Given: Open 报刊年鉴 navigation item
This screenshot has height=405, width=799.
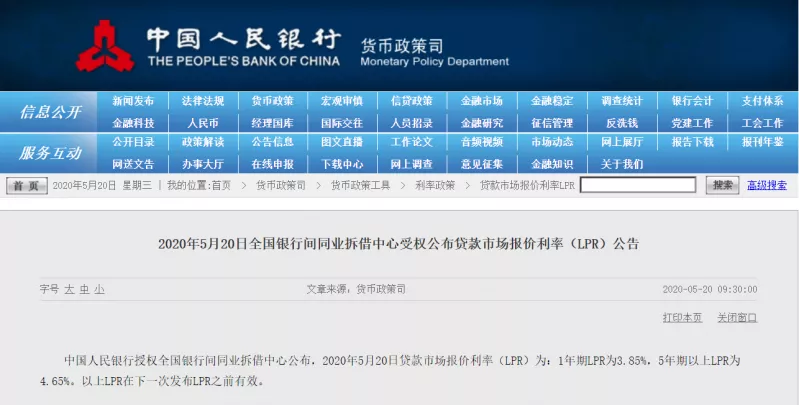Looking at the screenshot, I should coord(762,142).
